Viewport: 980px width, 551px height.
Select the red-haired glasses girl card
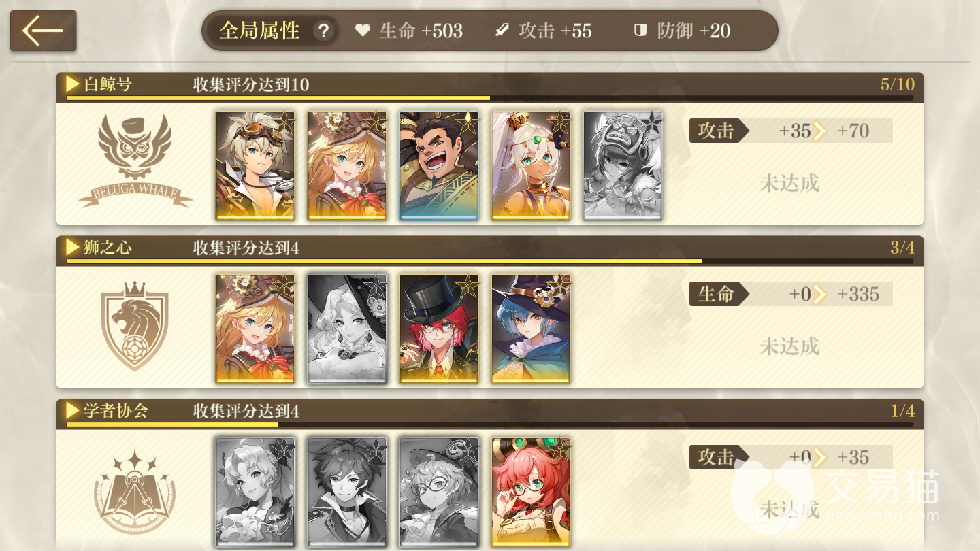coord(531,492)
